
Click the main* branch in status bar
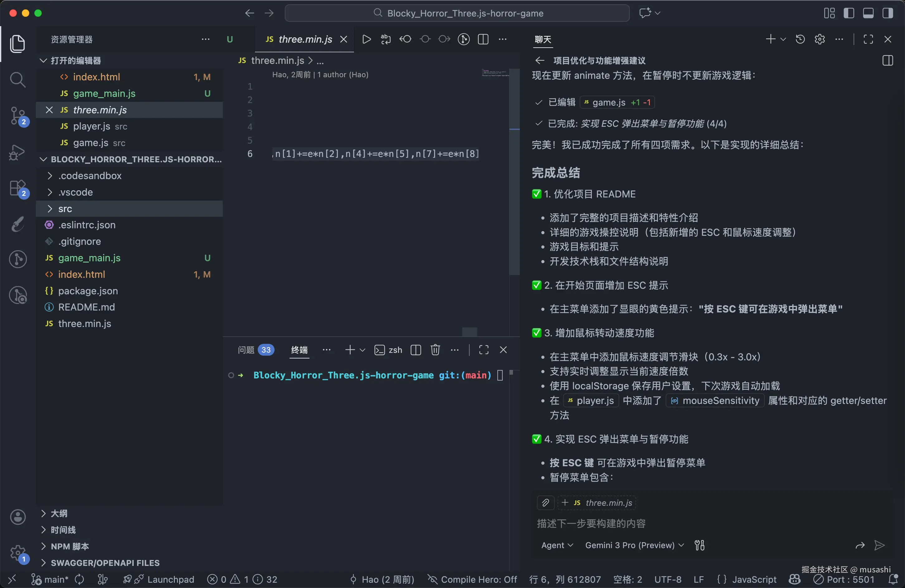[50, 580]
